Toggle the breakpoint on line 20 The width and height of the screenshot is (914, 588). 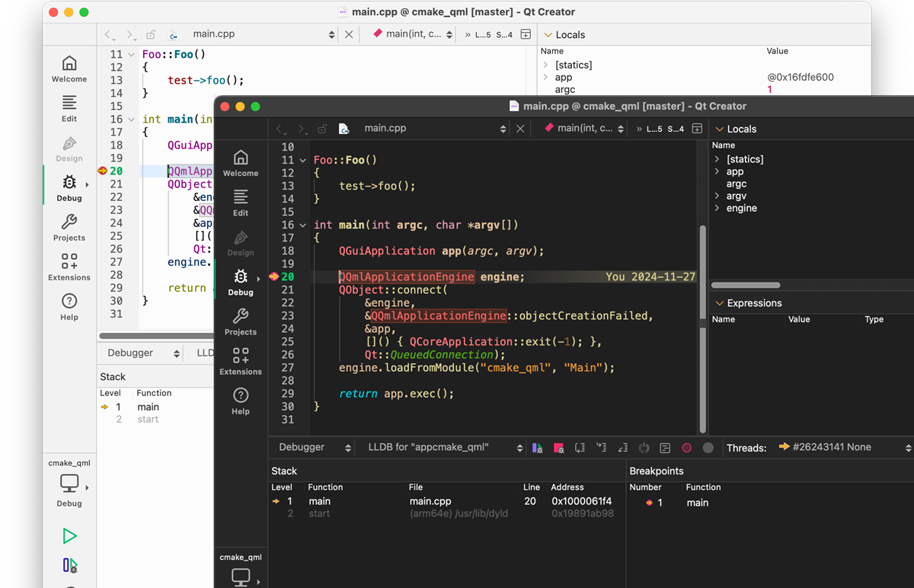coord(275,276)
